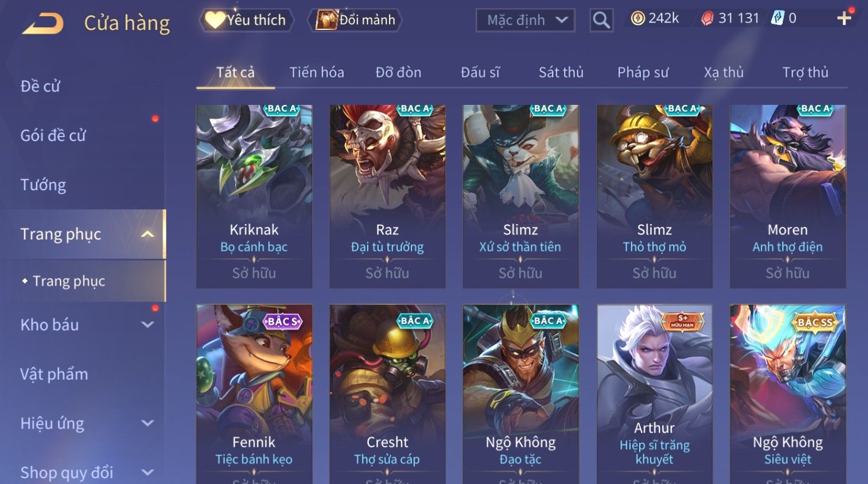Open the search magnifier icon
868x484 pixels.
click(x=601, y=21)
